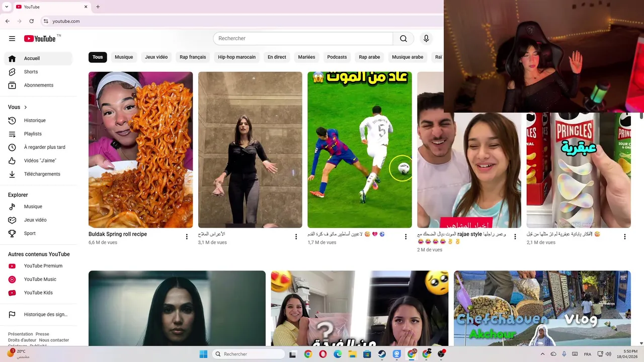The height and width of the screenshot is (362, 644).
Task: Open Steam from the taskbar
Action: pos(382,354)
